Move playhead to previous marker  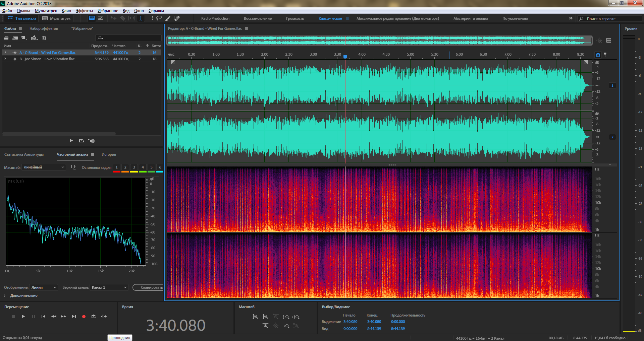(x=43, y=316)
